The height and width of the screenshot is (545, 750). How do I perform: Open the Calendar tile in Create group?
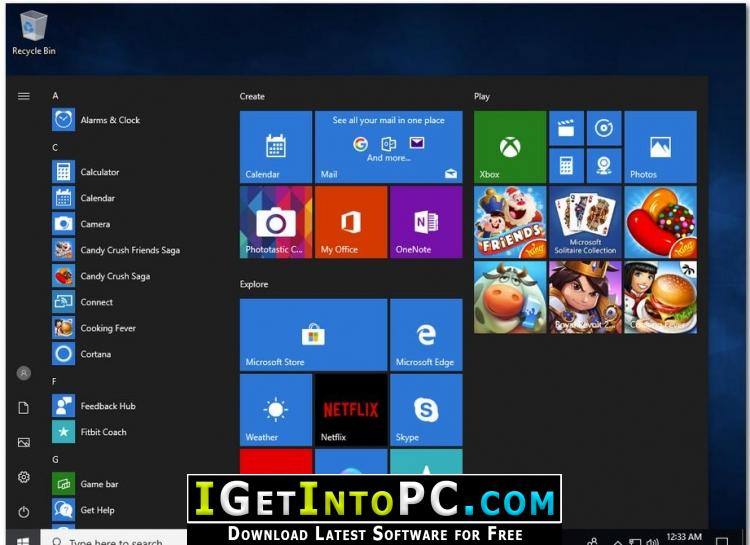click(276, 147)
